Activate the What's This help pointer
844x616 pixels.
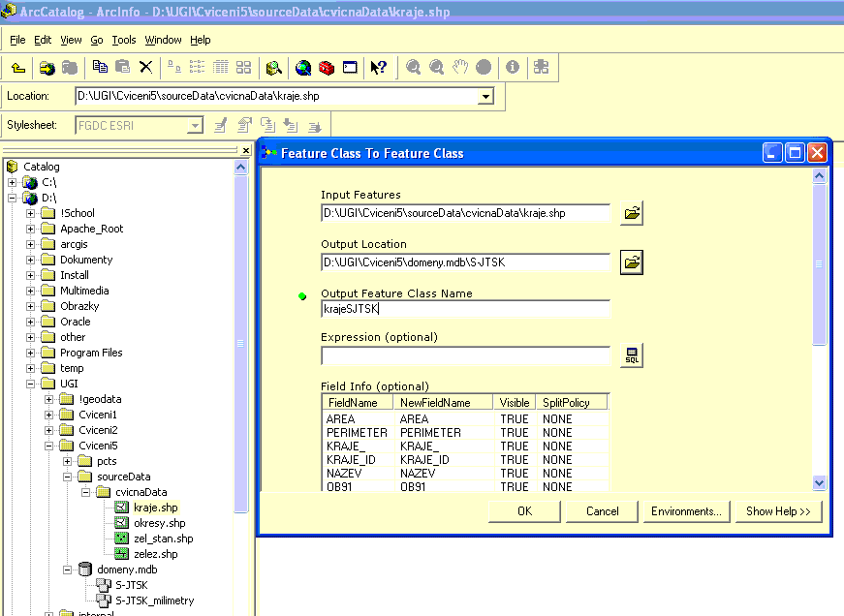point(379,67)
